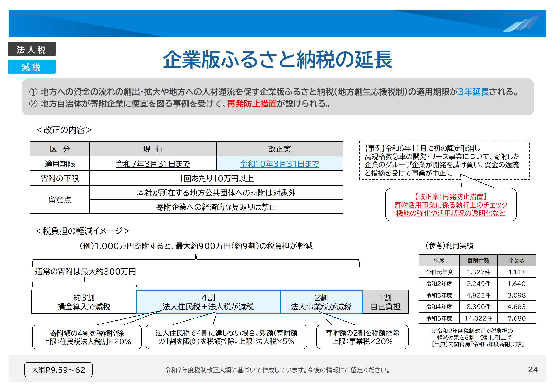Click the 2割 法人事業税が減税 box

(321, 302)
